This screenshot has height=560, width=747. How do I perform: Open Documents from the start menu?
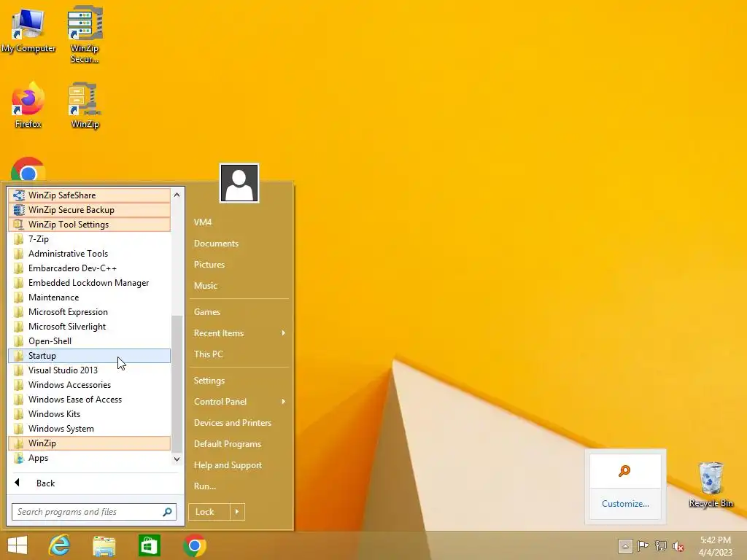(x=239, y=244)
